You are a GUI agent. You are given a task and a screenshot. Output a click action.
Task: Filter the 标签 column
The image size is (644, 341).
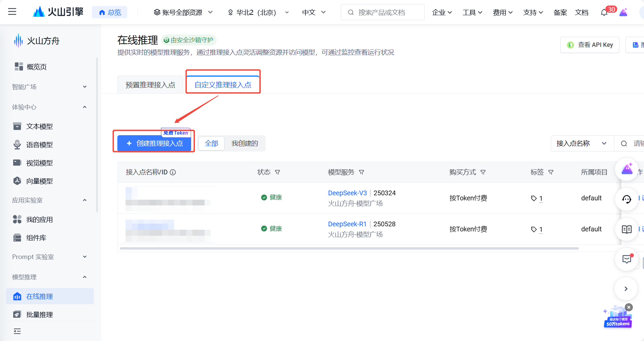tap(551, 172)
